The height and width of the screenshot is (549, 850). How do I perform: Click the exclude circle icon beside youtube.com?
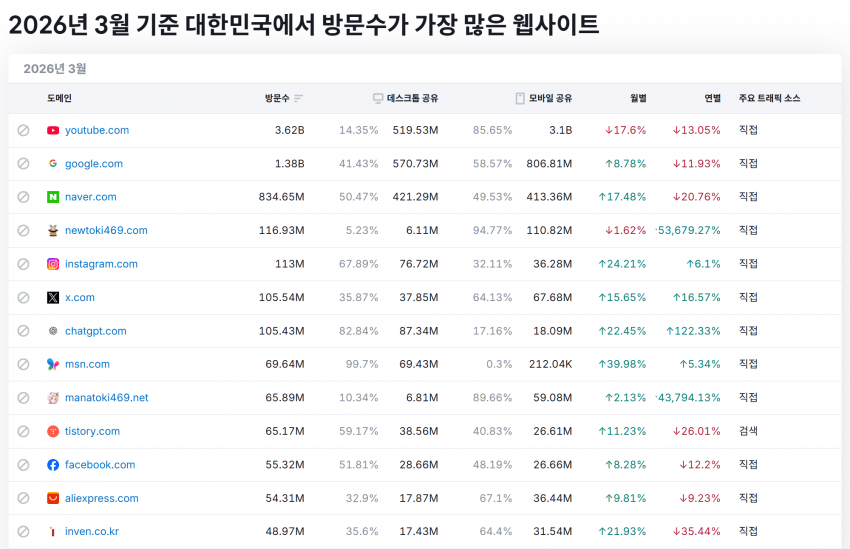23,130
